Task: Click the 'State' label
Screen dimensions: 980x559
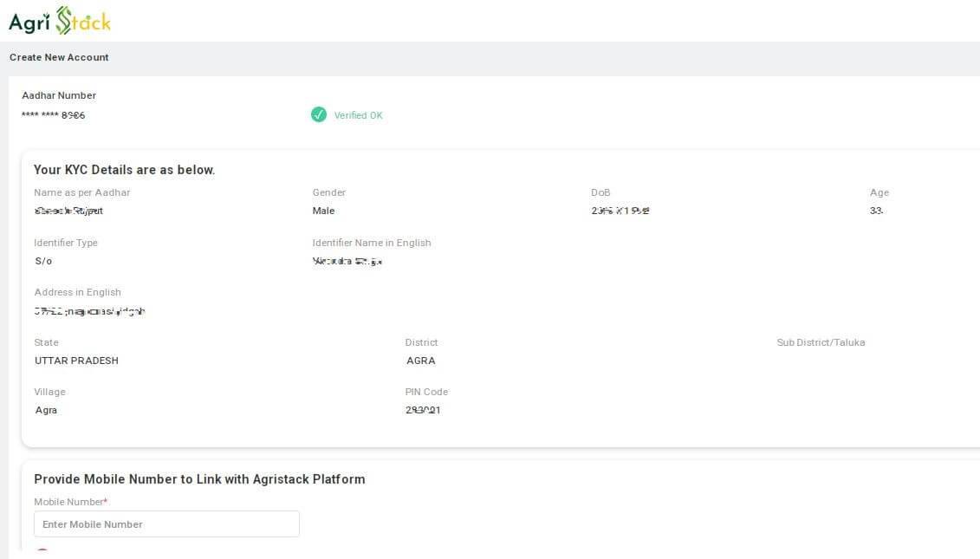Action: (x=46, y=342)
